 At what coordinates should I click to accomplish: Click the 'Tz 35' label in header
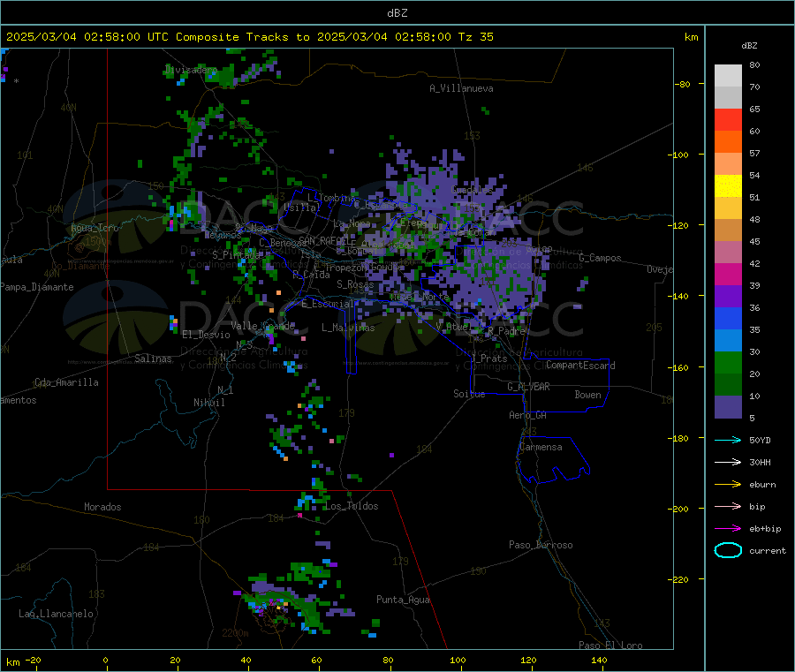coord(475,37)
